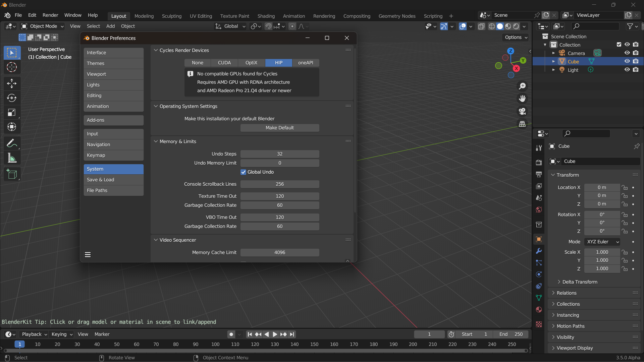Hide the Cube in viewport
Image resolution: width=644 pixels, height=362 pixels.
[x=627, y=61]
